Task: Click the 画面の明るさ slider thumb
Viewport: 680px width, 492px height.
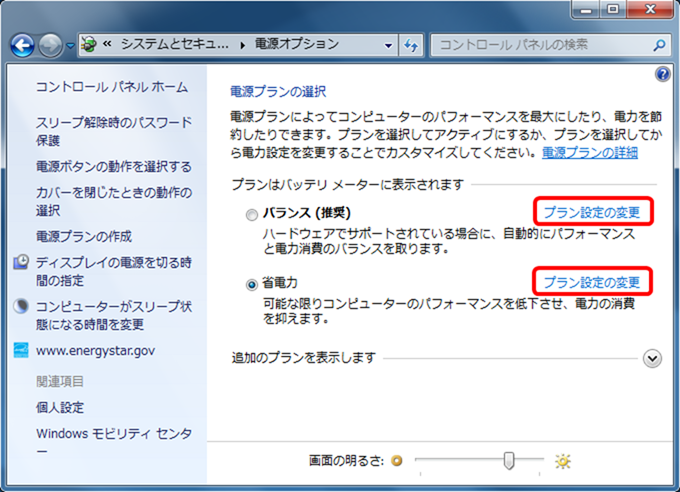Action: pyautogui.click(x=509, y=460)
